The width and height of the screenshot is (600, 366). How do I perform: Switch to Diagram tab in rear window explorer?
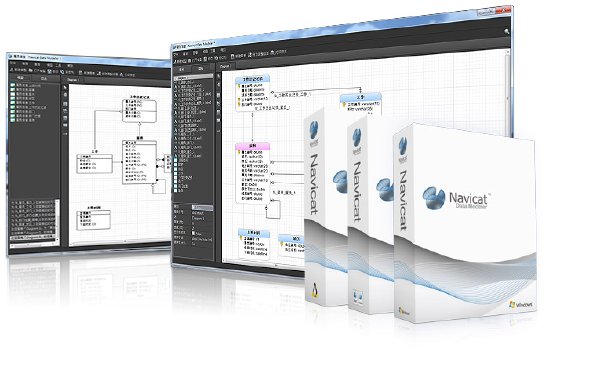(44, 78)
